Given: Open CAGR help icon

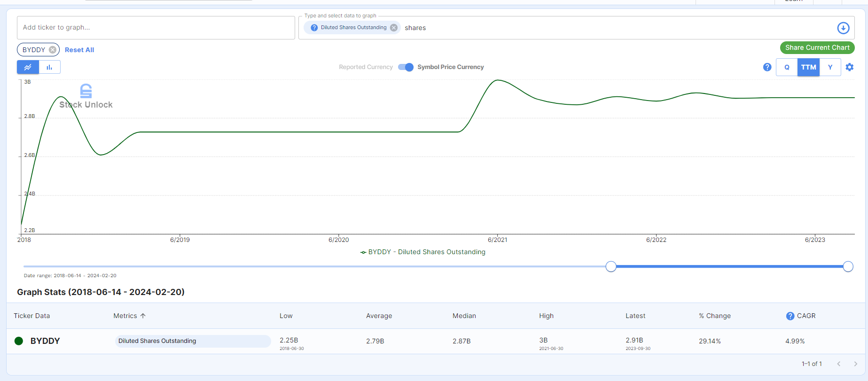Looking at the screenshot, I should (790, 316).
